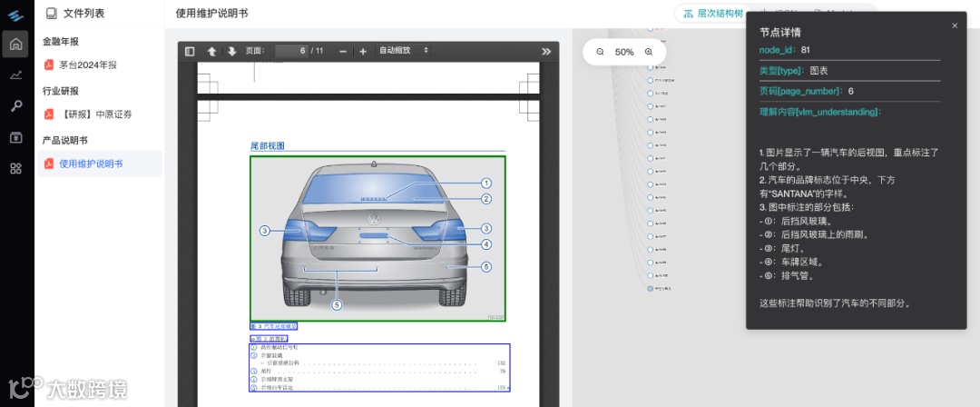
Task: Click the 尾部视图 heading in PDF
Action: click(268, 146)
